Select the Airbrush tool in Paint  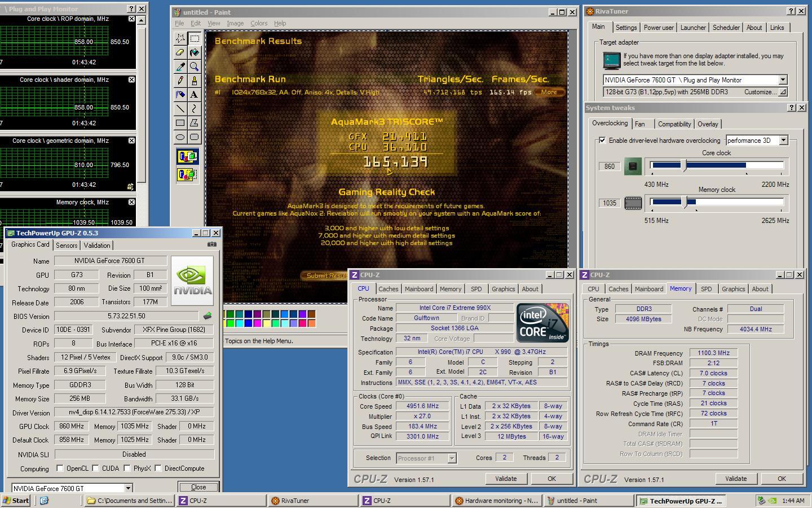(180, 95)
